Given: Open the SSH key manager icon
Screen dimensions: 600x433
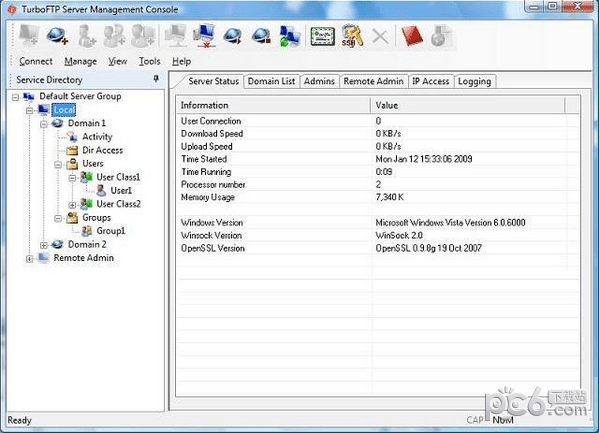Looking at the screenshot, I should click(352, 36).
